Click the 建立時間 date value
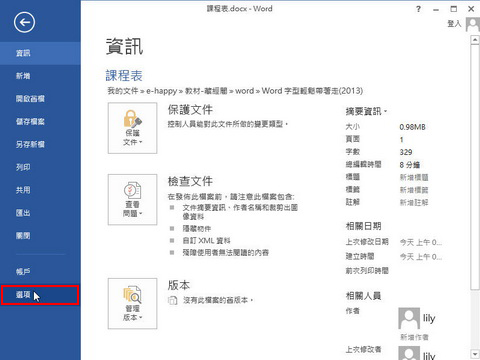 (x=421, y=257)
